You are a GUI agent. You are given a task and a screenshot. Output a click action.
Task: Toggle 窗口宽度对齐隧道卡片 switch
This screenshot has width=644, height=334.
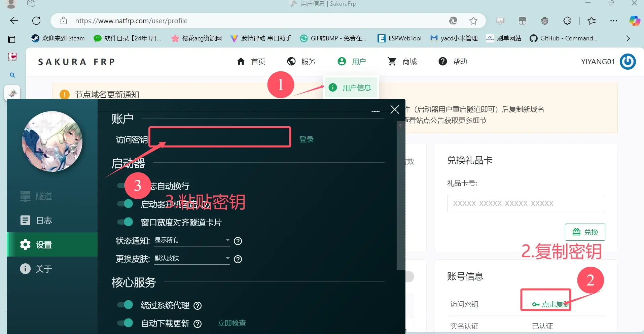[x=125, y=222]
